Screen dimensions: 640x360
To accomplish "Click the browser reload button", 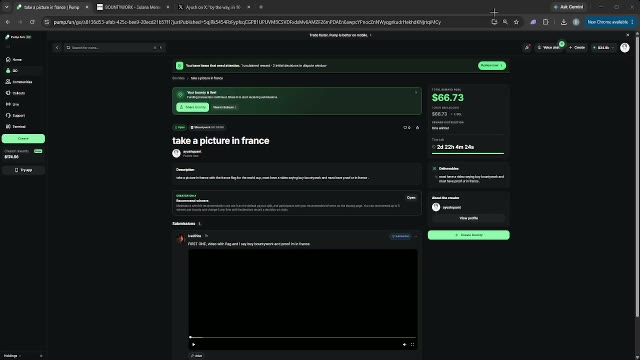I will coord(32,22).
